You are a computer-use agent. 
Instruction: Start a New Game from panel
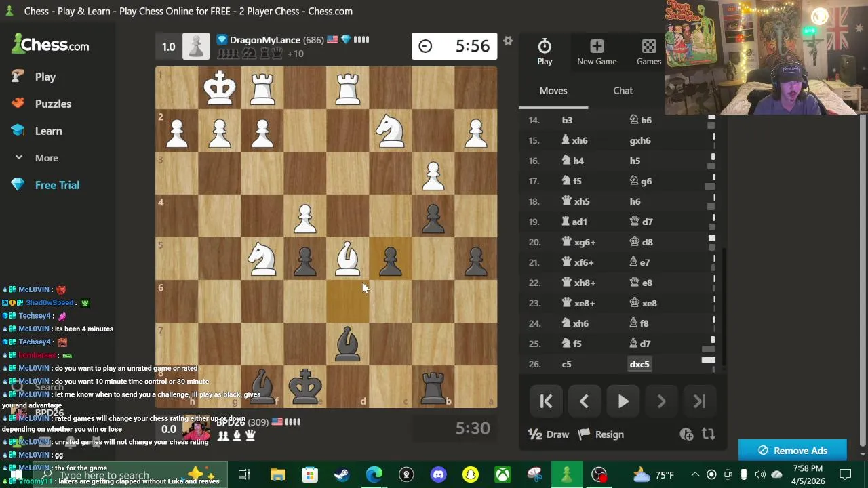[x=597, y=52]
